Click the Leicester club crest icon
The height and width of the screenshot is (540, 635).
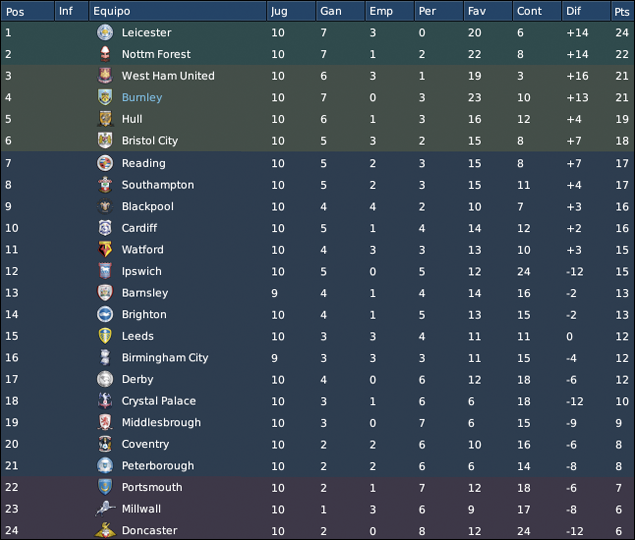tap(105, 32)
